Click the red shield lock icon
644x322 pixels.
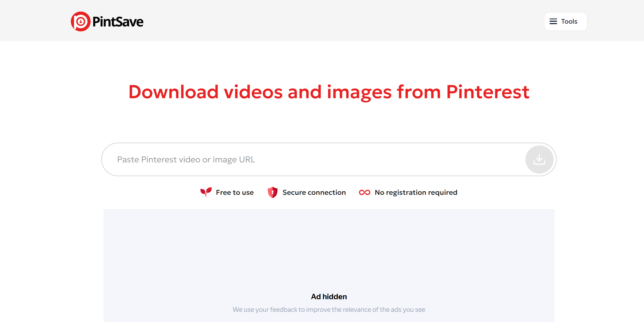pos(272,192)
